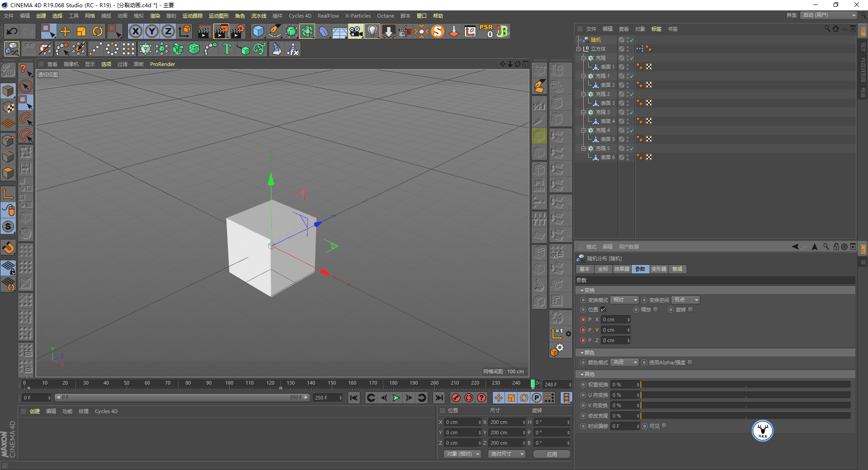
Task: Click the fx effector icon
Action: coord(293,49)
